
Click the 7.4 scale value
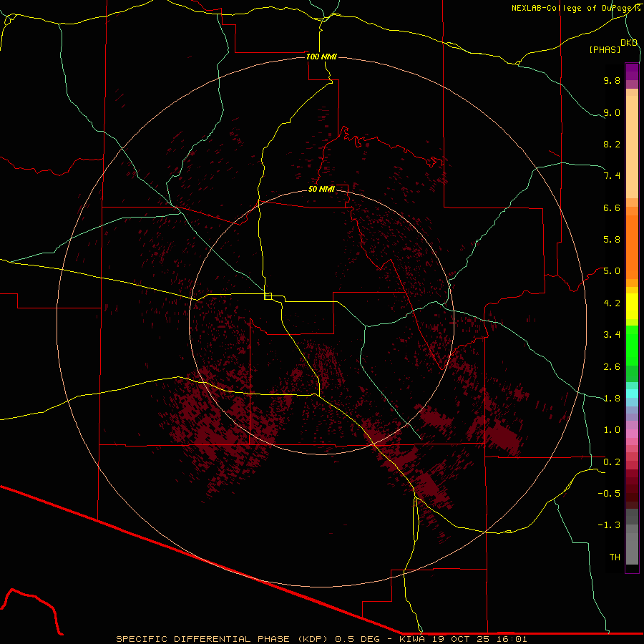click(x=612, y=176)
